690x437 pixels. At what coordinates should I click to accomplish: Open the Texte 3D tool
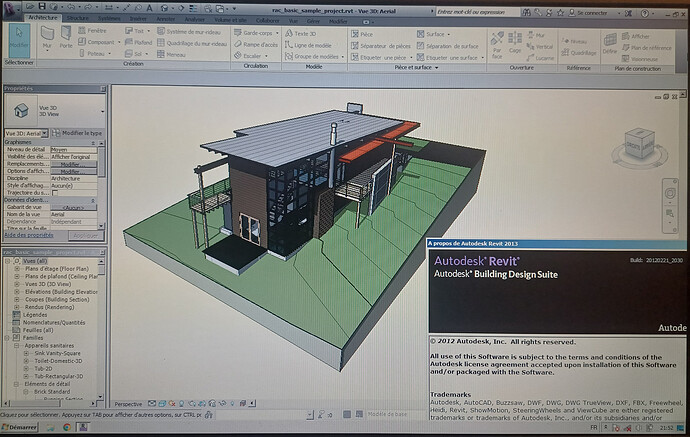[301, 33]
